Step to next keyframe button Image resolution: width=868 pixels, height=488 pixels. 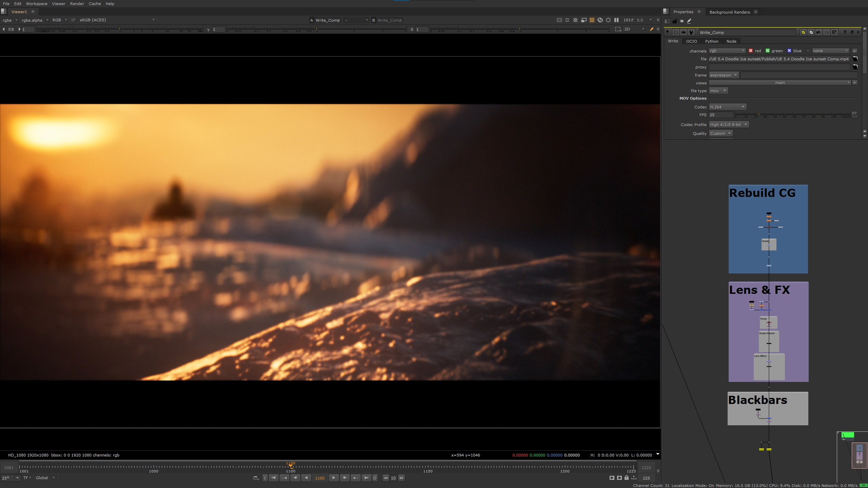coord(355,478)
